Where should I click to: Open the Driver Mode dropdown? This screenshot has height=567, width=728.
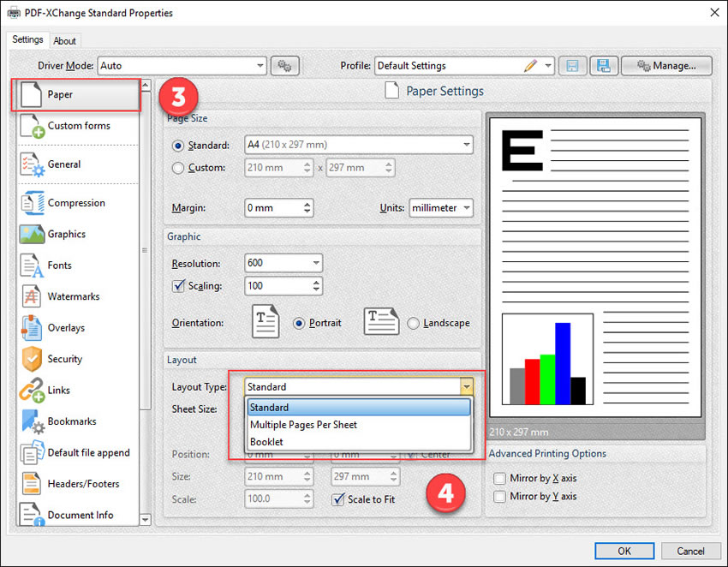point(182,66)
